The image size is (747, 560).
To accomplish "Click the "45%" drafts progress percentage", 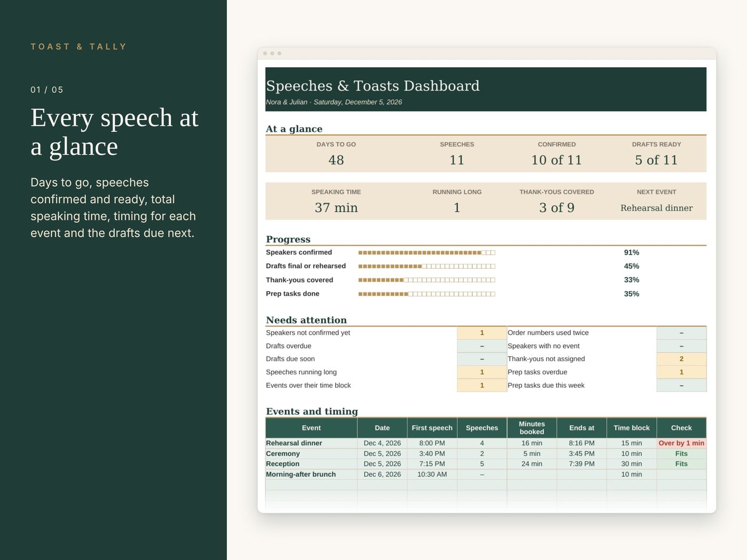I will pyautogui.click(x=632, y=266).
